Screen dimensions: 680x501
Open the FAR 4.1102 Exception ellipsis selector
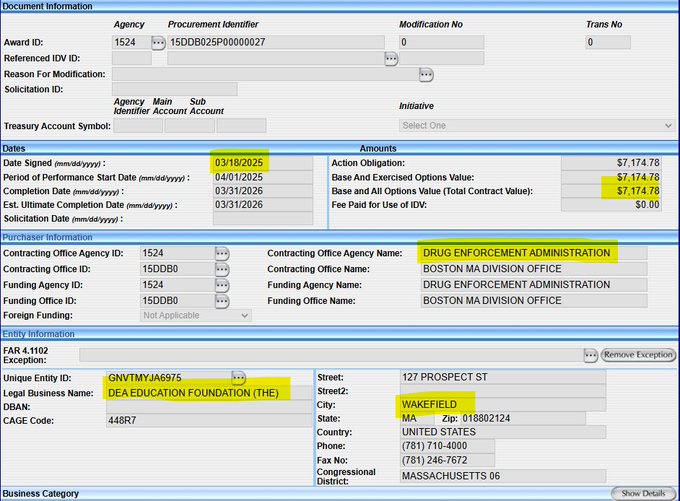[x=591, y=355]
